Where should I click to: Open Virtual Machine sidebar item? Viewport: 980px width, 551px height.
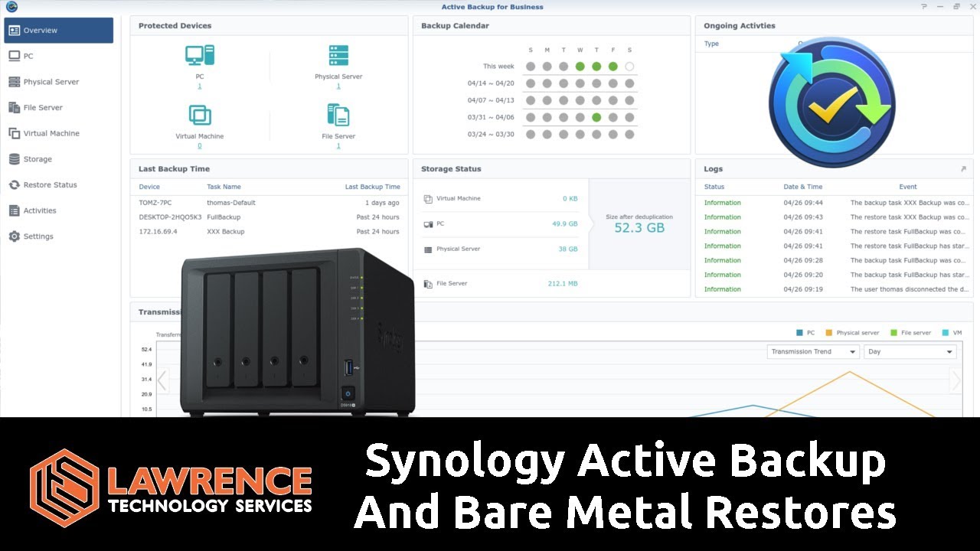click(x=59, y=133)
